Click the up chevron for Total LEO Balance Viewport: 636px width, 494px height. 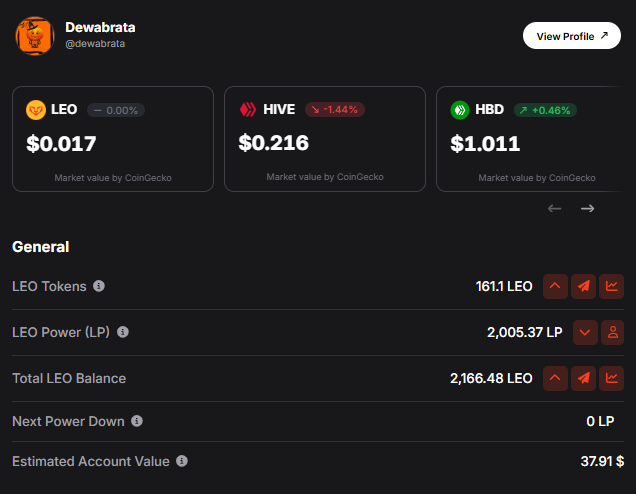click(555, 378)
